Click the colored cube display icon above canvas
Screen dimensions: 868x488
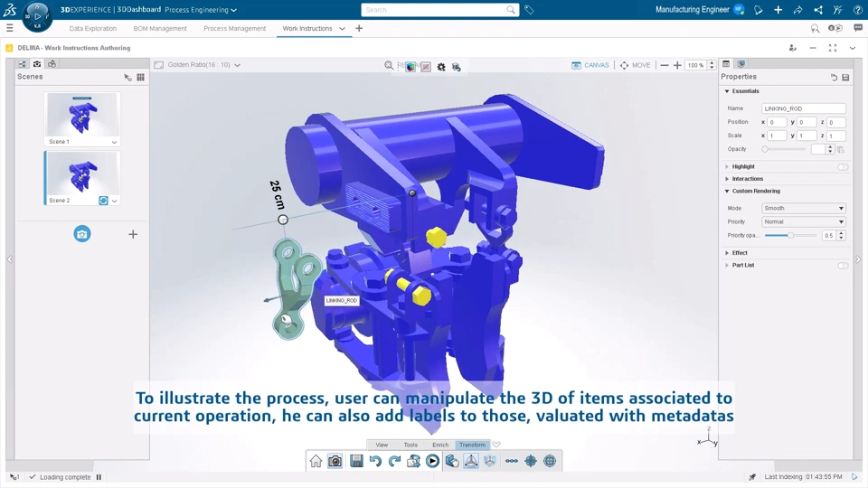point(410,67)
